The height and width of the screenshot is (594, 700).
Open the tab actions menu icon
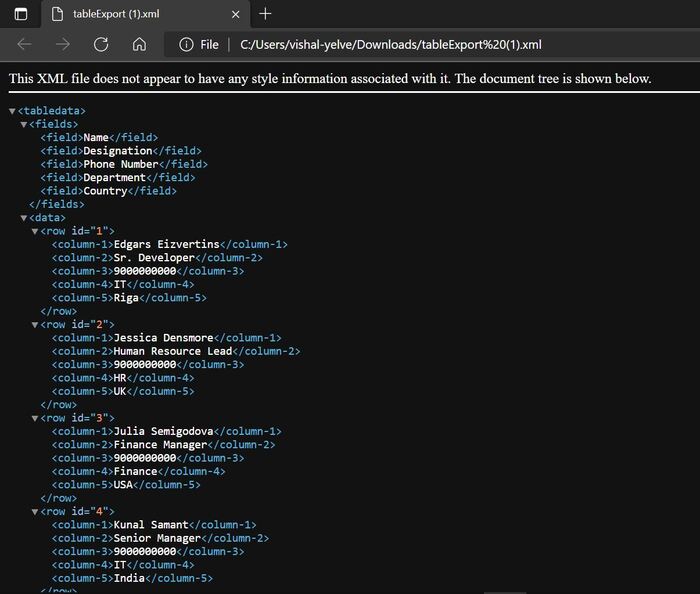(21, 14)
